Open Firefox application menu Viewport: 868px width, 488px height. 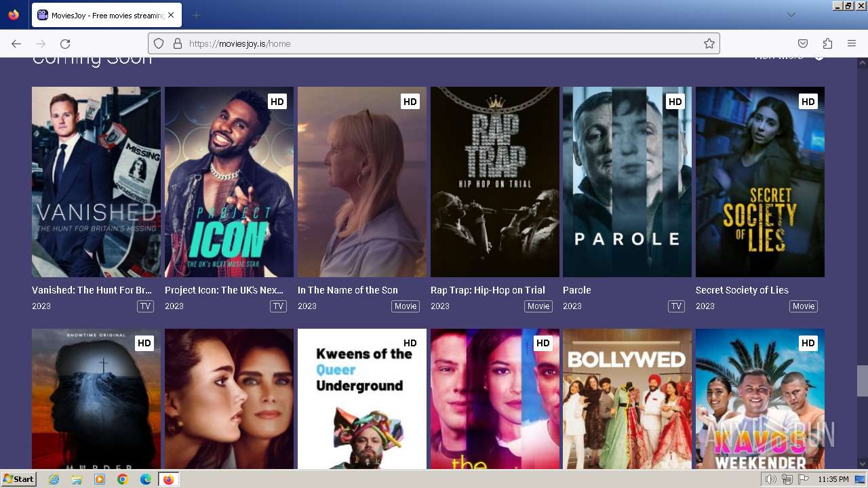pos(852,43)
